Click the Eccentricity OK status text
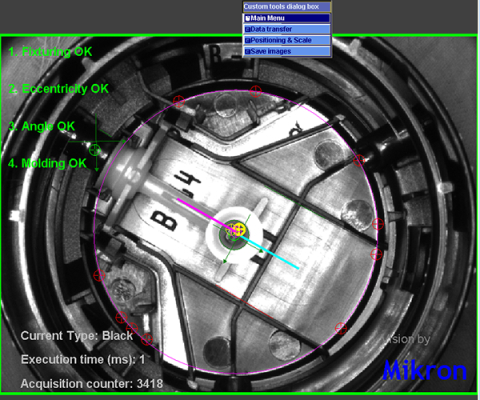This screenshot has width=480, height=400. [x=58, y=89]
